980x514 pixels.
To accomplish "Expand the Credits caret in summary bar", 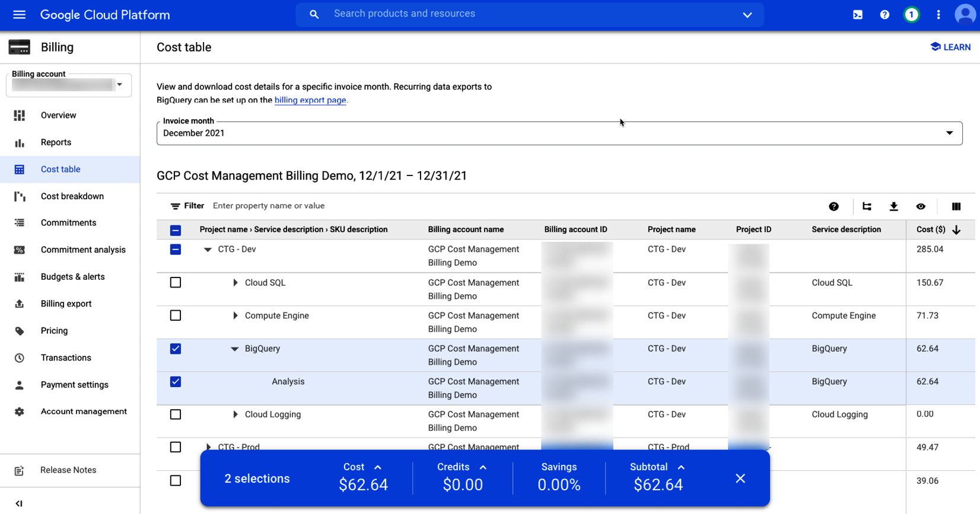I will click(483, 467).
